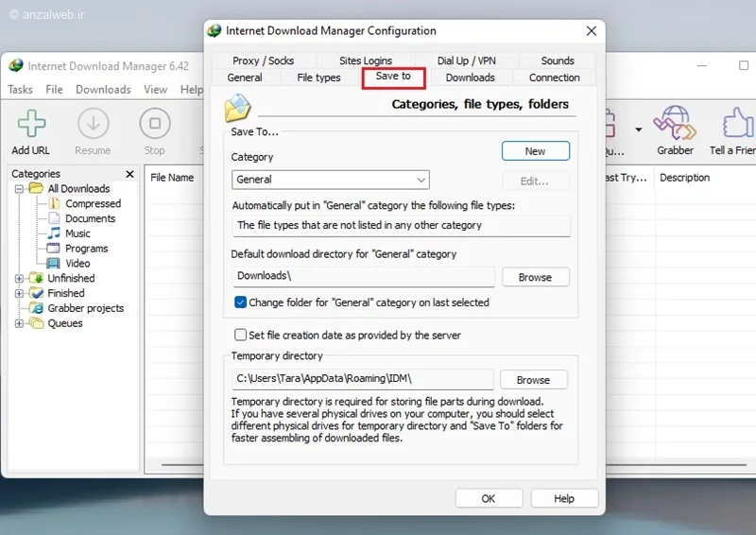
Task: Collapse the All Downloads tree node
Action: 19,189
